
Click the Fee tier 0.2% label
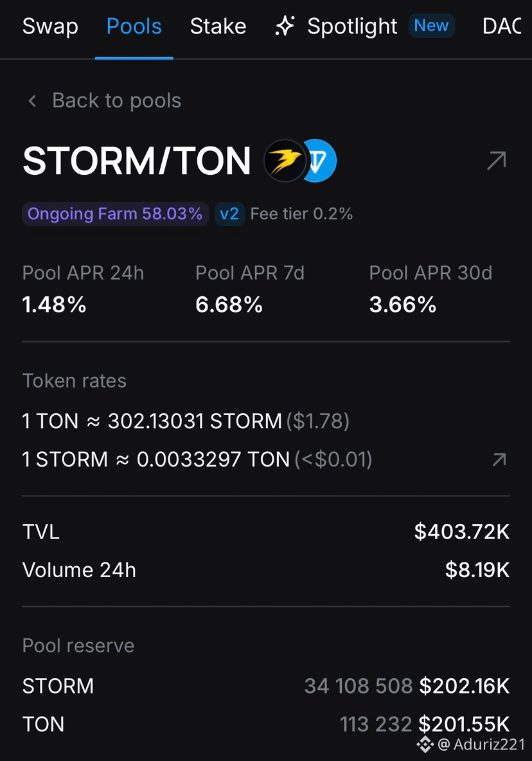click(x=301, y=214)
